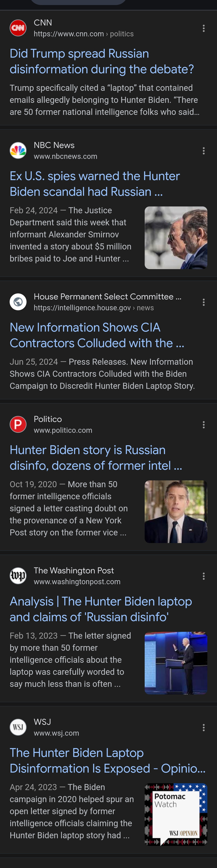Open the three-dot menu for NBC News result

click(x=204, y=151)
